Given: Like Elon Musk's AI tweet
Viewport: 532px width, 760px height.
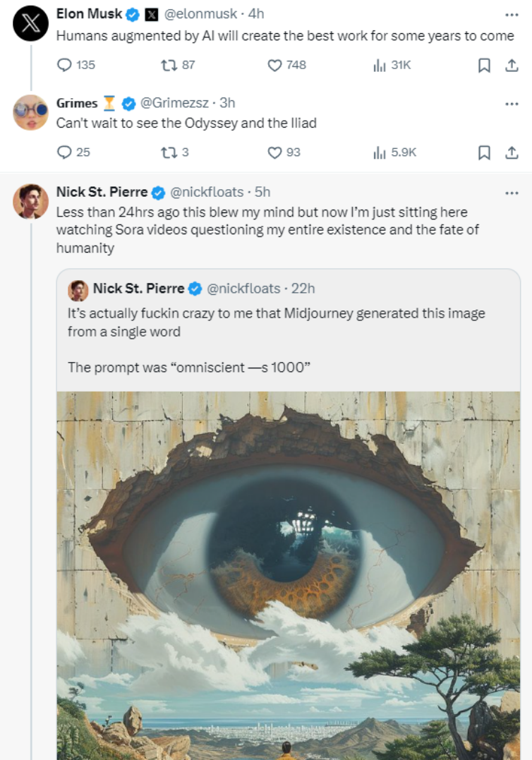Looking at the screenshot, I should (x=275, y=65).
